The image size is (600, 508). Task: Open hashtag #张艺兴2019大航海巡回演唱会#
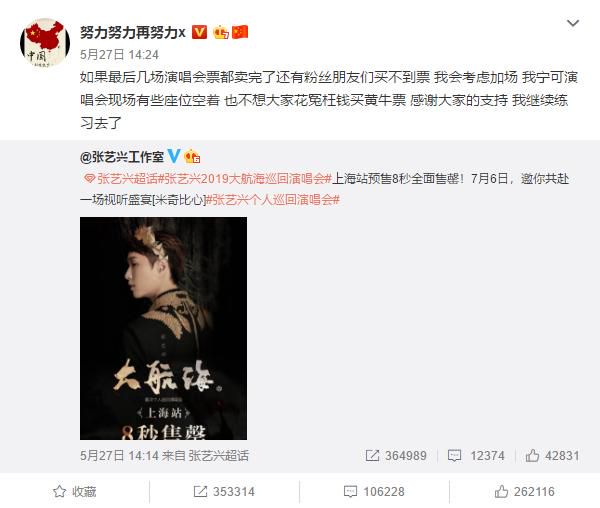(245, 179)
